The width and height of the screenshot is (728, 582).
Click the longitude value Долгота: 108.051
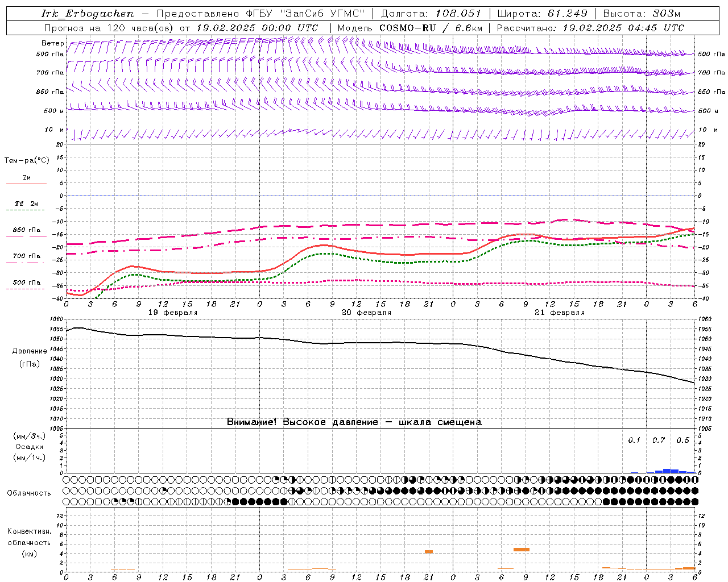[x=431, y=14]
